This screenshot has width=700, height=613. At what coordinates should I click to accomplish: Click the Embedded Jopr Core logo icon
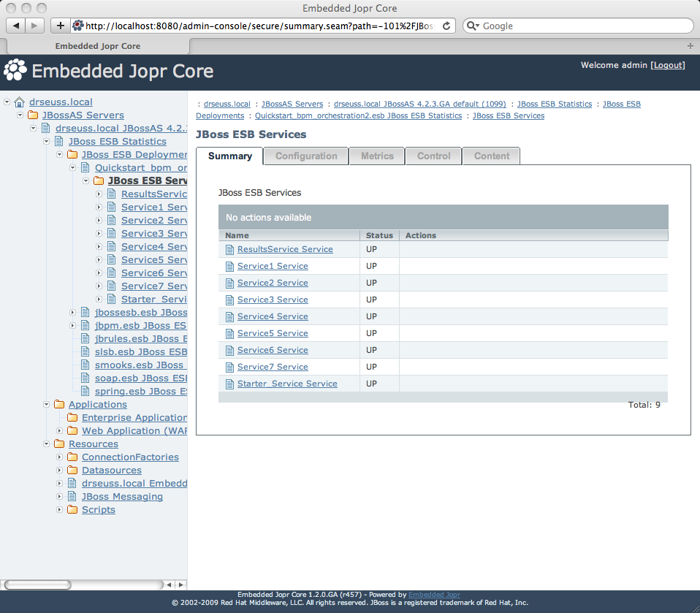point(15,70)
